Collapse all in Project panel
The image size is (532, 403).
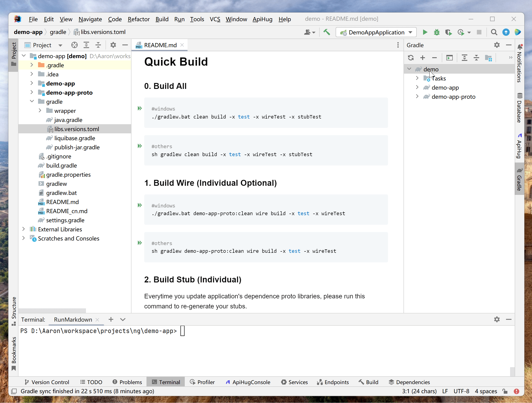coord(98,45)
